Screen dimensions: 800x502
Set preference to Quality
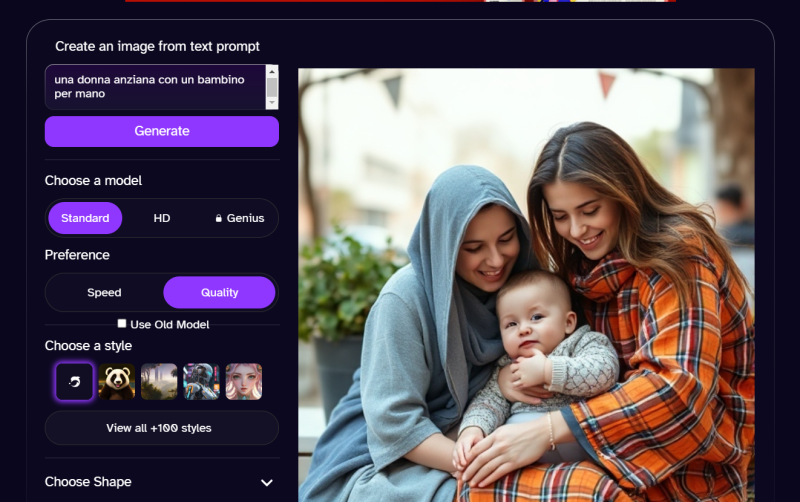coord(219,293)
